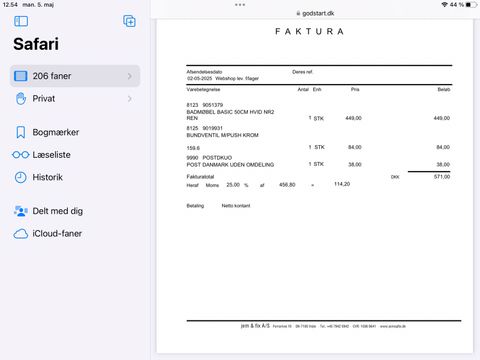Expand the Privat chevron
This screenshot has width=480, height=360.
pos(130,99)
